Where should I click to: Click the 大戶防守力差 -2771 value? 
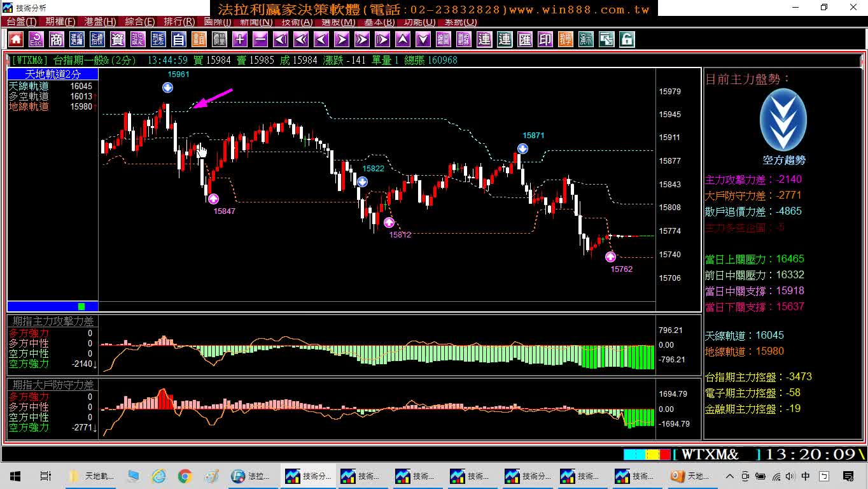pos(753,195)
